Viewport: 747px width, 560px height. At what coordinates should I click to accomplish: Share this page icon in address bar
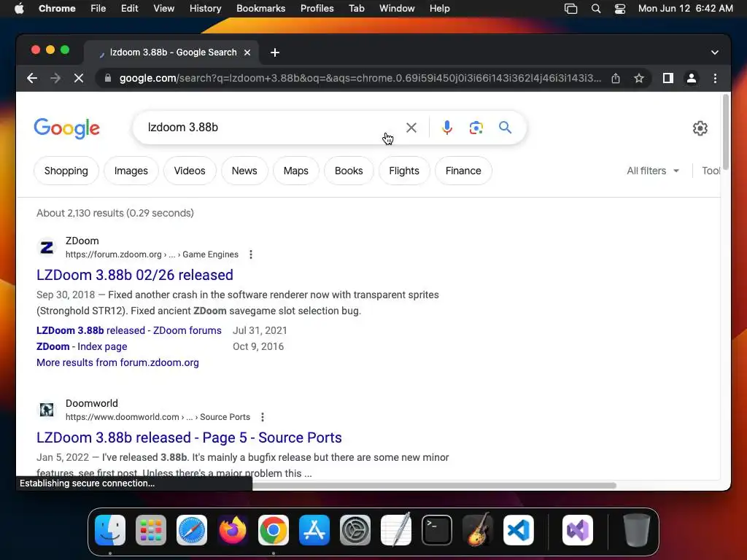pyautogui.click(x=616, y=78)
